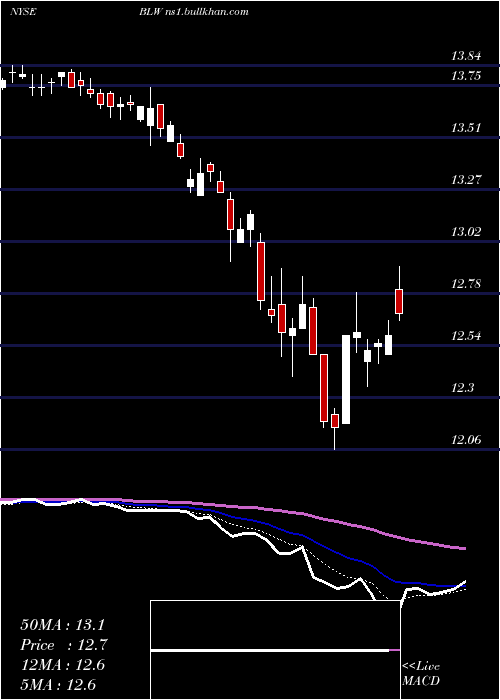
Task: Click the 13.02 price level label
Action: point(466,232)
